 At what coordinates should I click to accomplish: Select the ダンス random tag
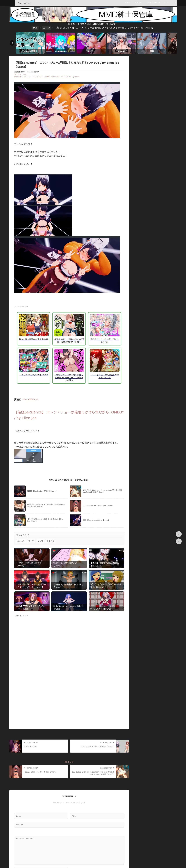coord(40,541)
